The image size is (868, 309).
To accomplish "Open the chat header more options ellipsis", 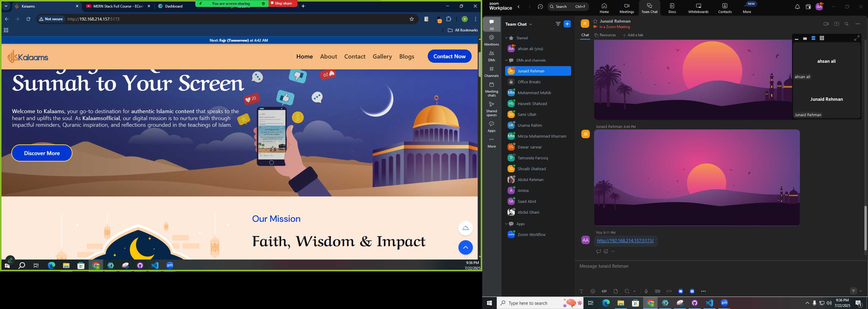I will click(x=857, y=24).
